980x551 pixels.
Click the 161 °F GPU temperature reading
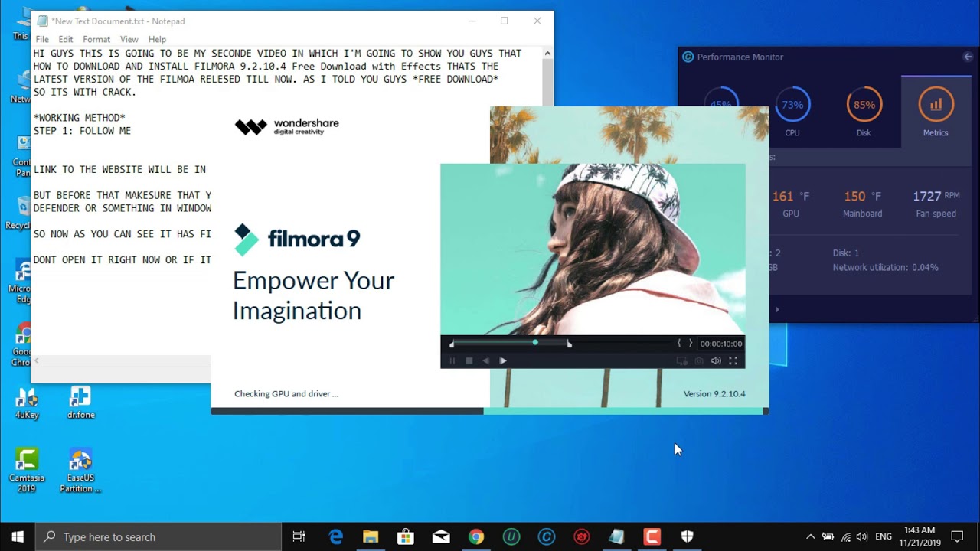click(790, 197)
